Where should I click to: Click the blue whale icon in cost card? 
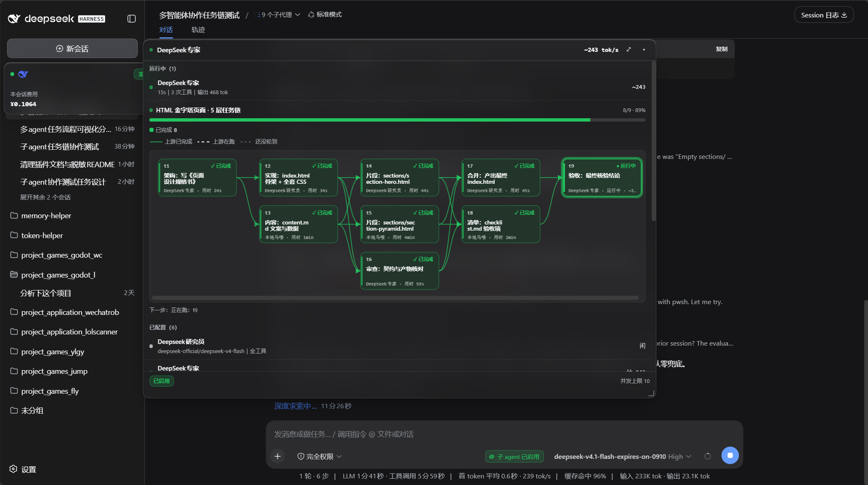[23, 74]
